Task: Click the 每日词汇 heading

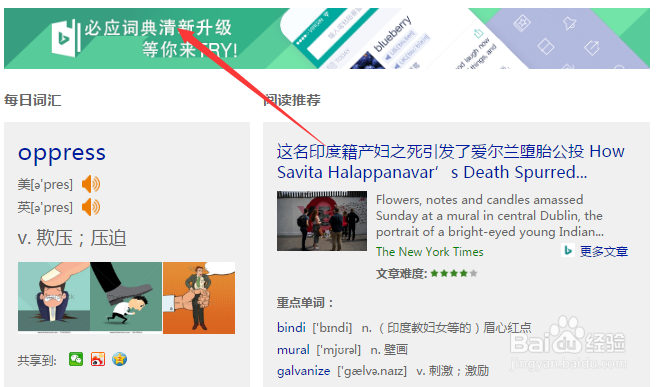Action: pyautogui.click(x=33, y=100)
